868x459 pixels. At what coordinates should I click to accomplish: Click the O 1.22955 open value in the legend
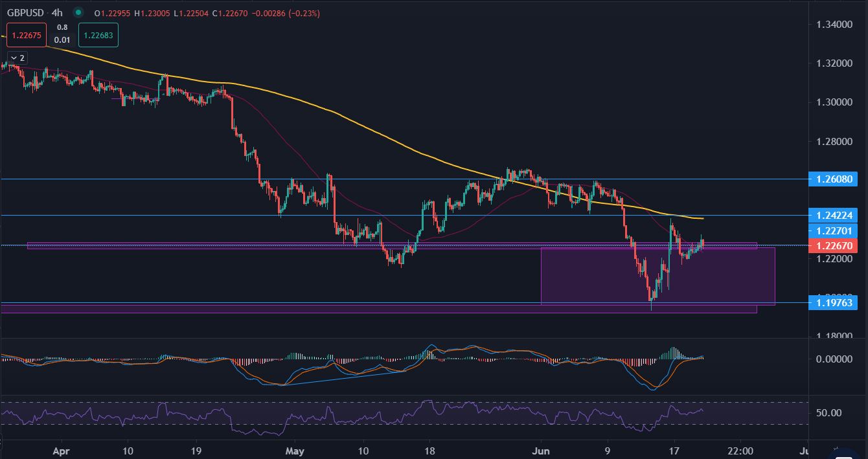[112, 12]
